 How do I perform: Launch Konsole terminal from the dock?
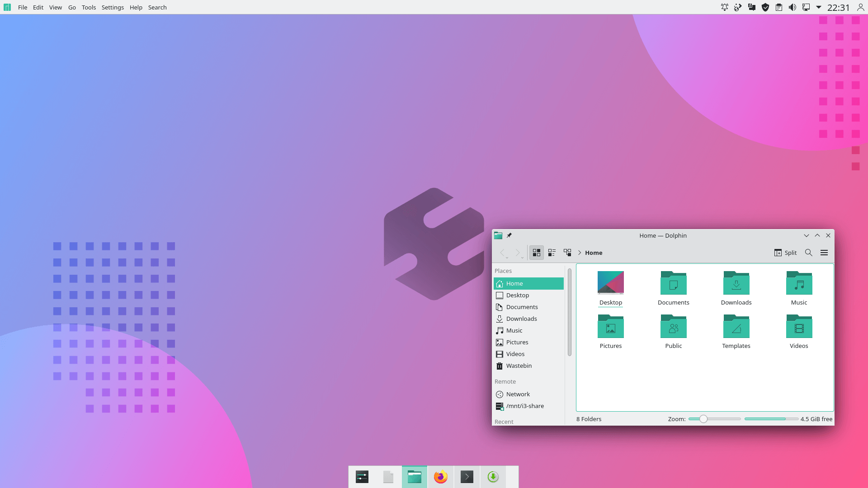point(467,477)
